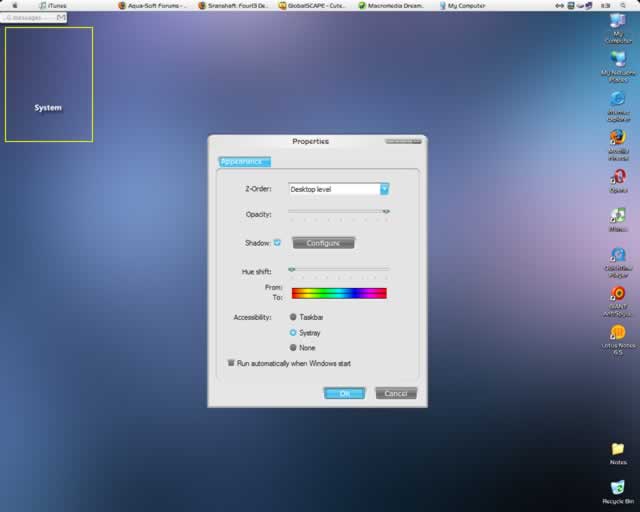Switch to the Appearance tab
640x512 pixels.
pyautogui.click(x=244, y=162)
